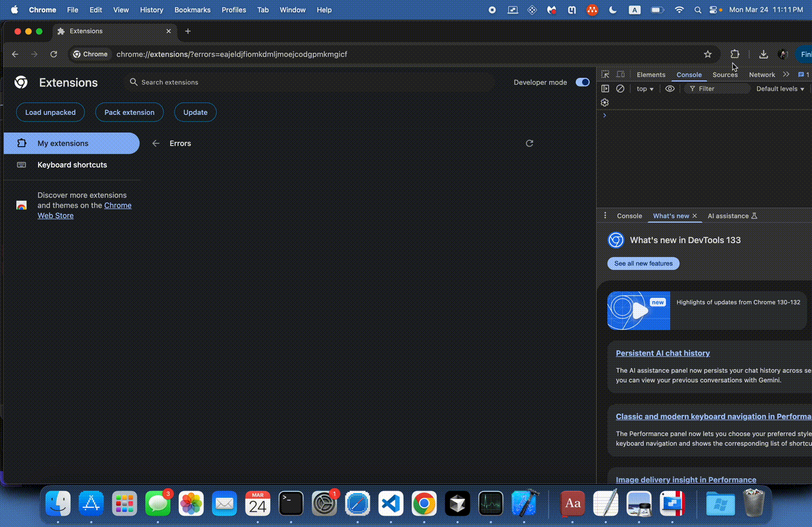Close the What's new tab
Screen dimensions: 812x527
pos(694,216)
